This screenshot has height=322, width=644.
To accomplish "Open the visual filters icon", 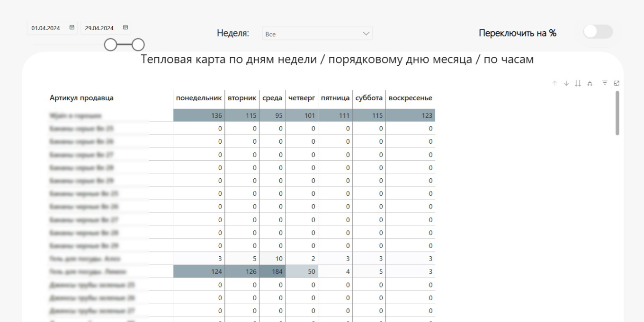I will pyautogui.click(x=605, y=83).
